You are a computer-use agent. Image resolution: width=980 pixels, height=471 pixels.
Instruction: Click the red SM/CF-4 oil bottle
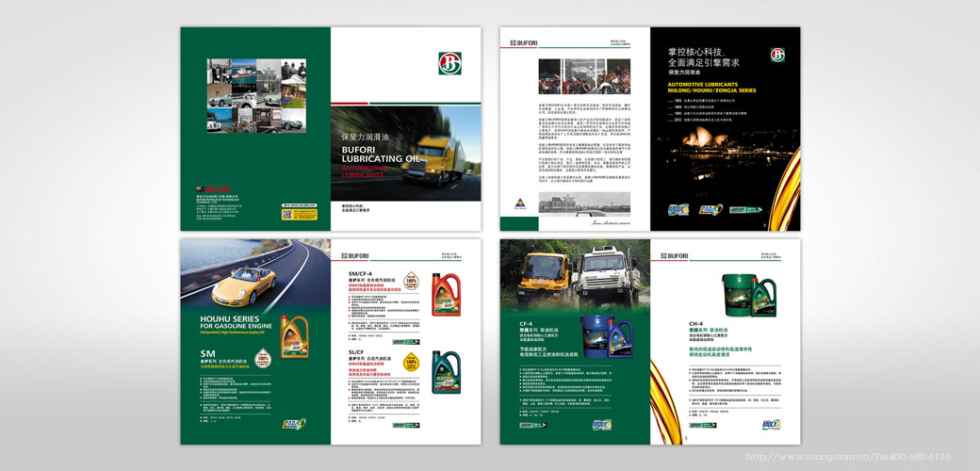[x=446, y=293]
